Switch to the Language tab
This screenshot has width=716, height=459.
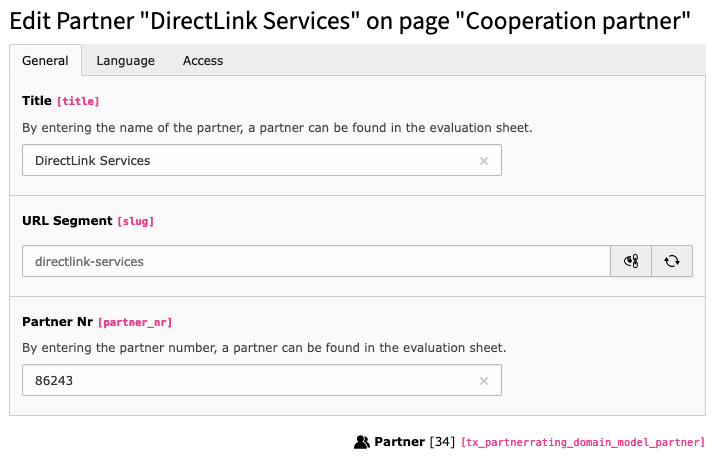(x=126, y=61)
